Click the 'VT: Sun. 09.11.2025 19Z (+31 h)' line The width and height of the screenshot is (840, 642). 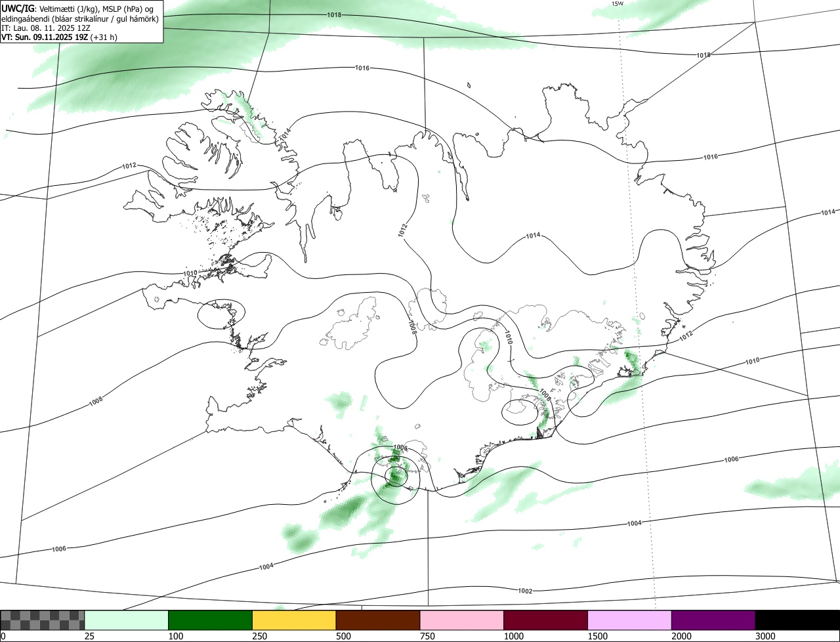(60, 37)
